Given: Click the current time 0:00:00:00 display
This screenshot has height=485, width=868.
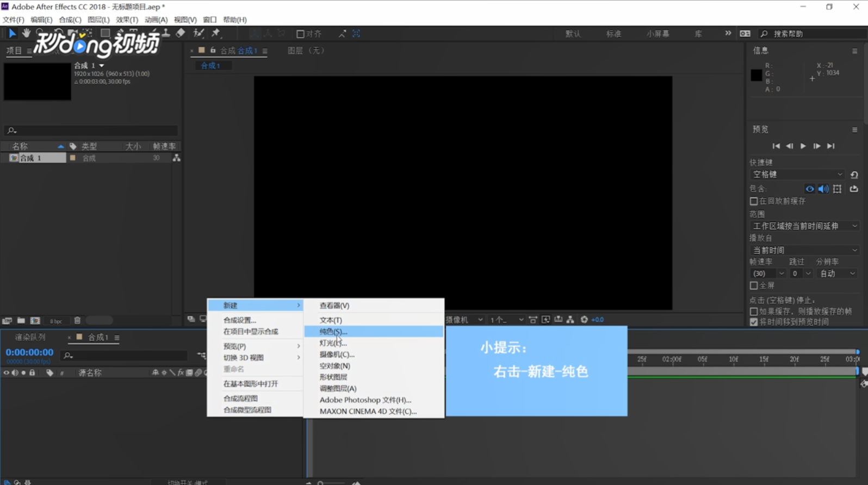Looking at the screenshot, I should pyautogui.click(x=29, y=352).
